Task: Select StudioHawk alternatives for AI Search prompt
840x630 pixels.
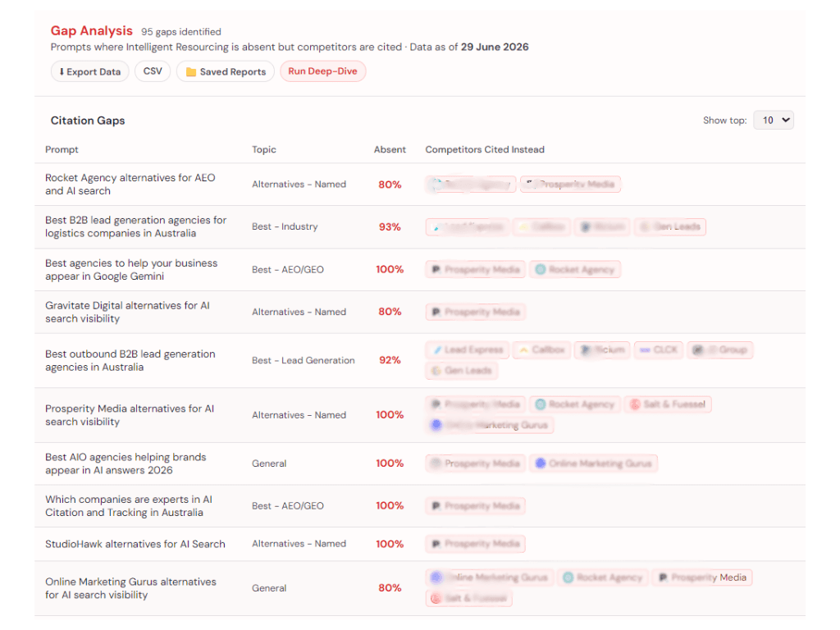Action: 135,544
